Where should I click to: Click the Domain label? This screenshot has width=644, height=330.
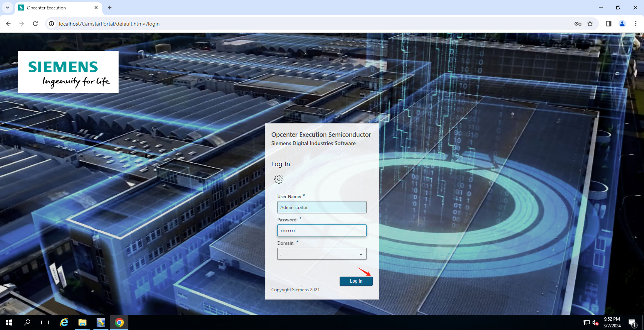click(x=286, y=243)
